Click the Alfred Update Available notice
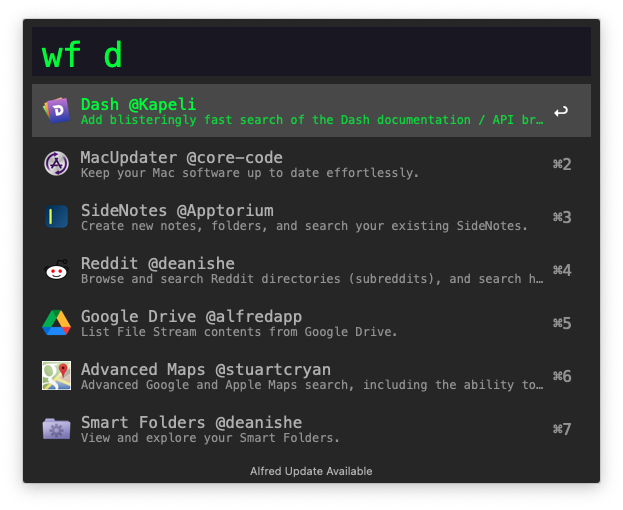Image resolution: width=623 pixels, height=510 pixels. 311,471
